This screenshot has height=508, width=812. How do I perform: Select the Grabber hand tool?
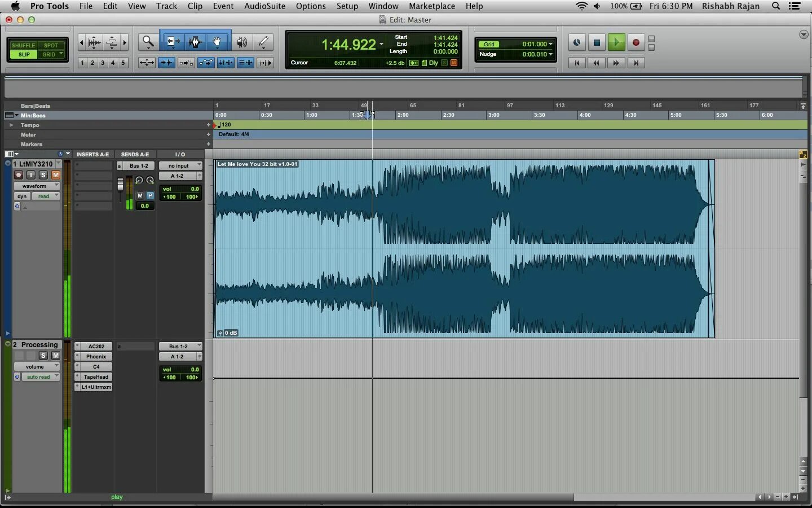click(217, 42)
